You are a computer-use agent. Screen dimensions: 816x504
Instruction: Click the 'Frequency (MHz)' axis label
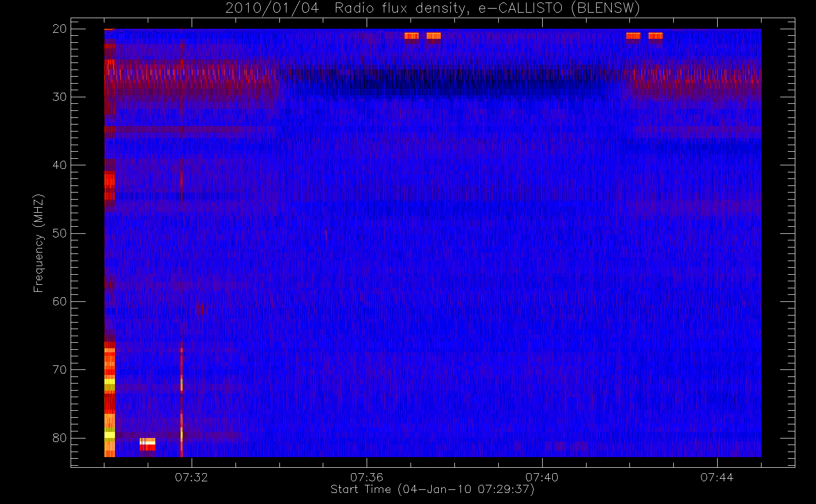point(39,243)
